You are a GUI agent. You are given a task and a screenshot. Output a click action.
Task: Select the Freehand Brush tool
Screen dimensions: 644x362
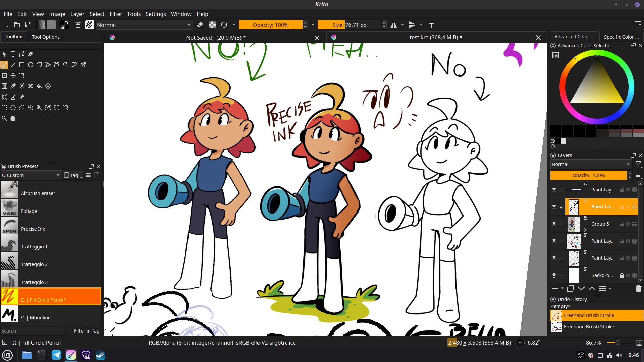click(4, 65)
